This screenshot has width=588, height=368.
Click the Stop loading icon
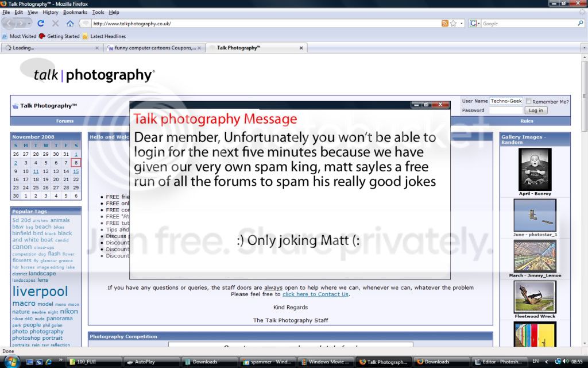(56, 24)
